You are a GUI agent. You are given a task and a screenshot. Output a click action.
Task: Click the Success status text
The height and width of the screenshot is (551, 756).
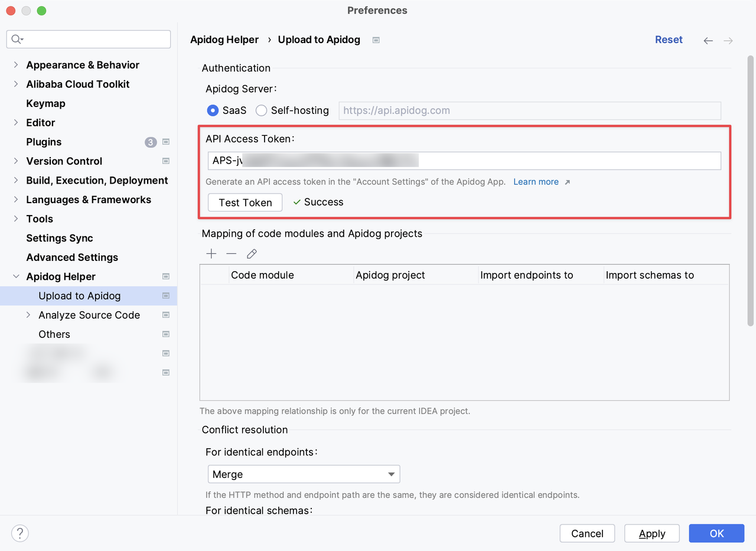(x=324, y=202)
